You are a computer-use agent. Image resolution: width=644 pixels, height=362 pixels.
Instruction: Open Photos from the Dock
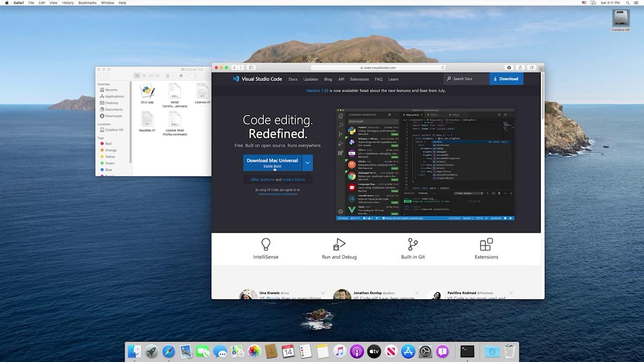click(x=254, y=351)
